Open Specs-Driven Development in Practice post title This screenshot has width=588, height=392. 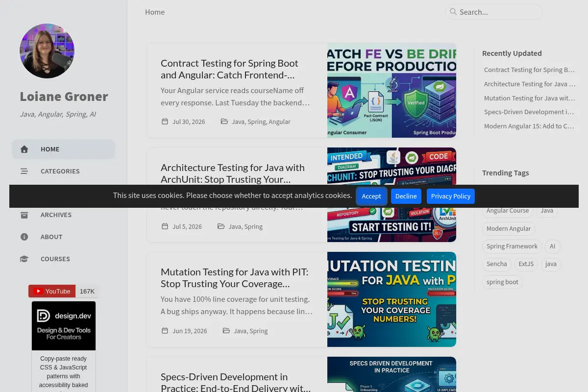tap(236, 383)
